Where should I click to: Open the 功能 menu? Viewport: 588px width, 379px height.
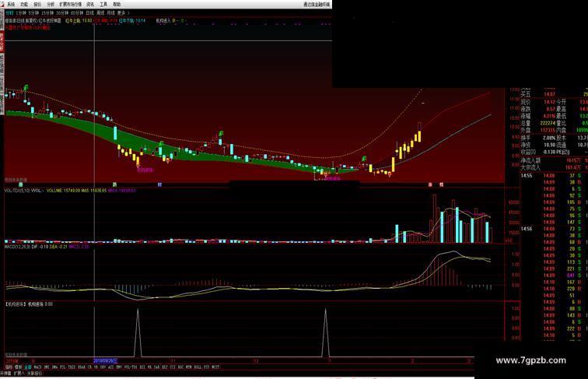[x=24, y=5]
